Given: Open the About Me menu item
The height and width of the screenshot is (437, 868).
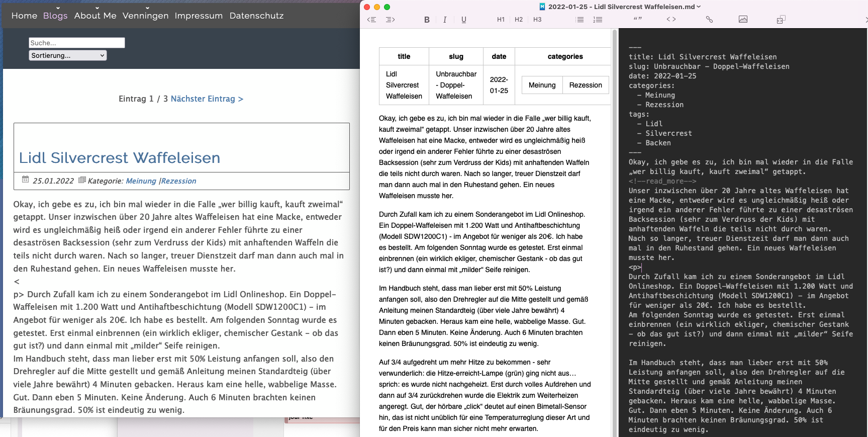Looking at the screenshot, I should 95,16.
